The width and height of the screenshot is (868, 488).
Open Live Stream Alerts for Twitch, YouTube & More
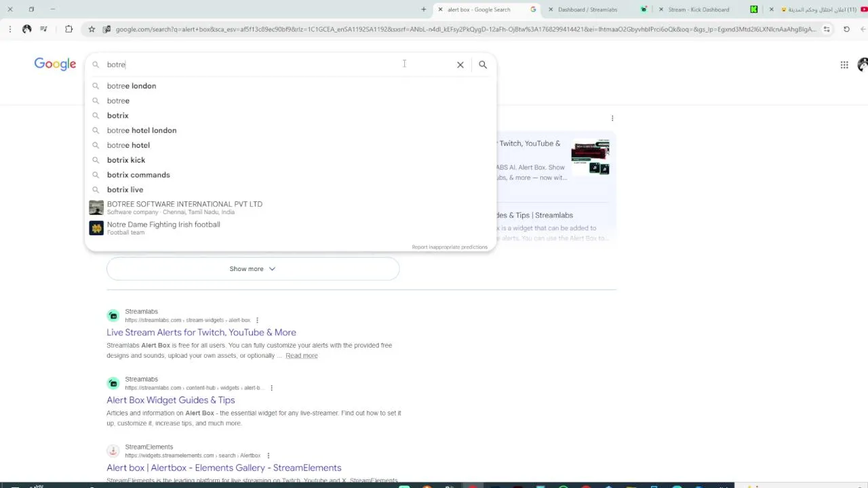pyautogui.click(x=201, y=332)
